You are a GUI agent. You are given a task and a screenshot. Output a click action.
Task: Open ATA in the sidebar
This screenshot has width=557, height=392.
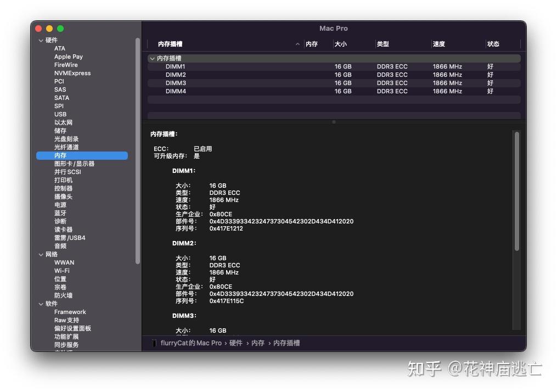tap(60, 48)
